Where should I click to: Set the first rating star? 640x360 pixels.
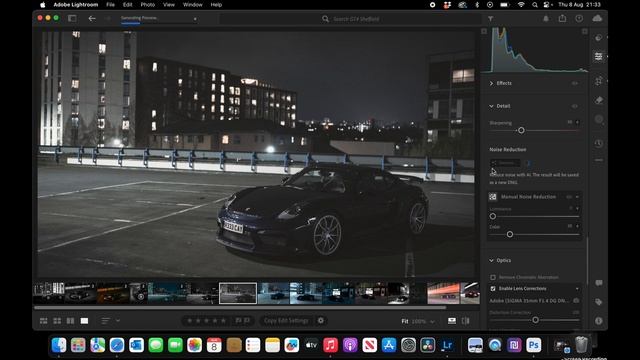(x=189, y=321)
